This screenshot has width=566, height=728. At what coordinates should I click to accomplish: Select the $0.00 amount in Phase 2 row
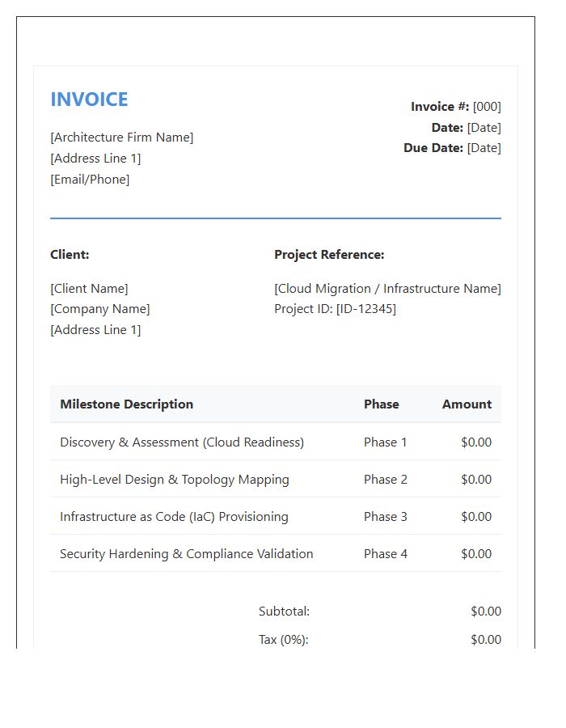pyautogui.click(x=476, y=479)
